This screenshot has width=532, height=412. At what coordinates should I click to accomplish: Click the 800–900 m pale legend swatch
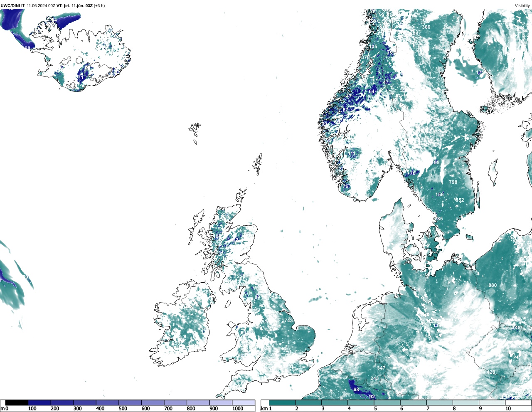(x=198, y=402)
